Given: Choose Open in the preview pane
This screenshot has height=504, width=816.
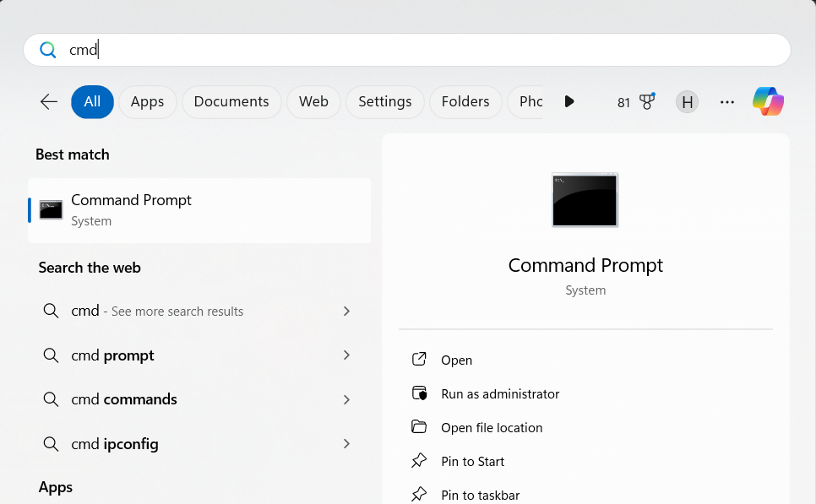Looking at the screenshot, I should (456, 360).
